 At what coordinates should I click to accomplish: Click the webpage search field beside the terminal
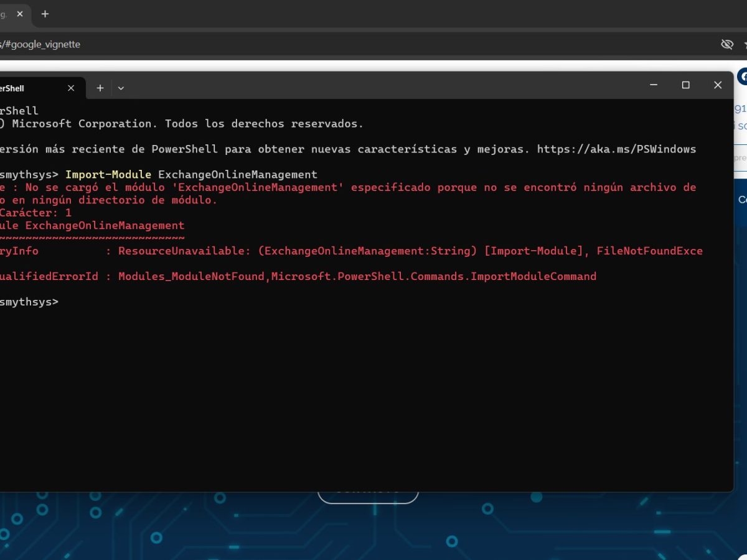[x=741, y=158]
